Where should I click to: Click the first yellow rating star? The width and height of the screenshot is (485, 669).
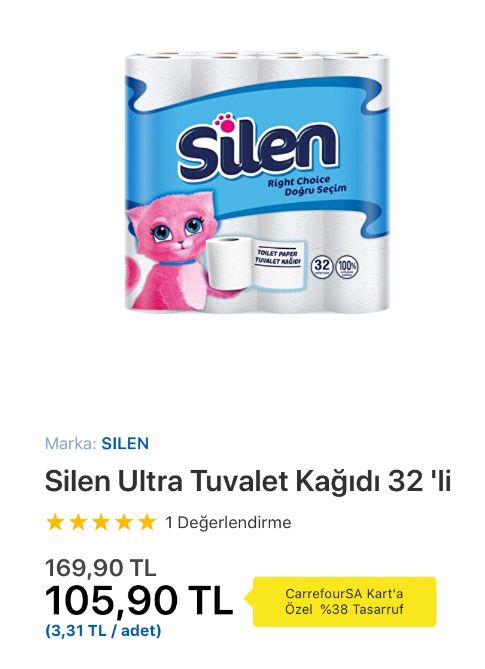click(55, 522)
